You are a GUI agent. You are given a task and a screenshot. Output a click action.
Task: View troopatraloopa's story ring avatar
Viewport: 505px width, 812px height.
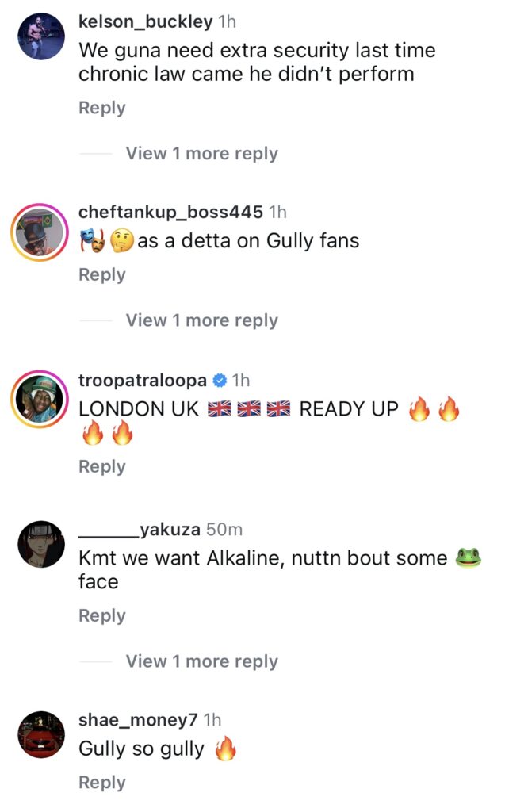click(x=40, y=399)
